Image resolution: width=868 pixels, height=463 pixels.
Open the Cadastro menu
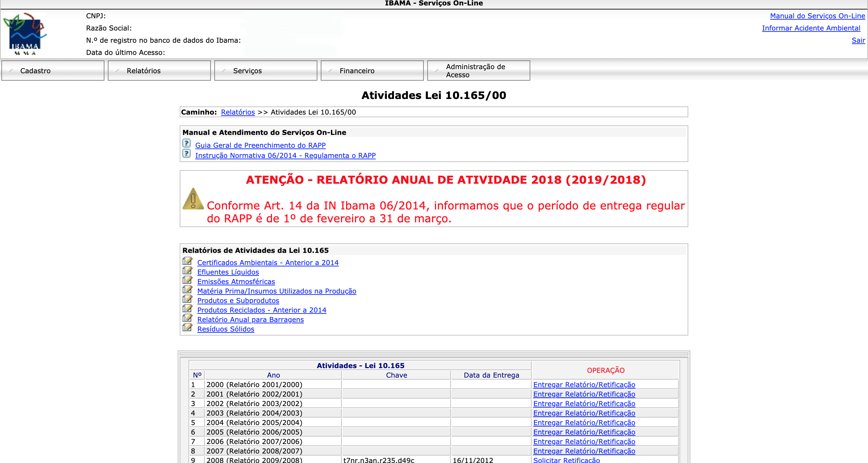click(53, 71)
